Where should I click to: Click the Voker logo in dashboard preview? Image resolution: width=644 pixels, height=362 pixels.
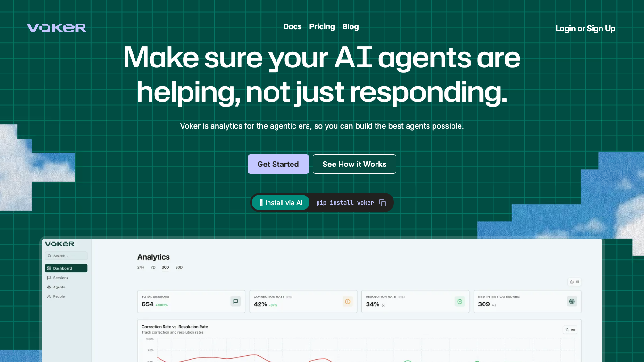59,244
